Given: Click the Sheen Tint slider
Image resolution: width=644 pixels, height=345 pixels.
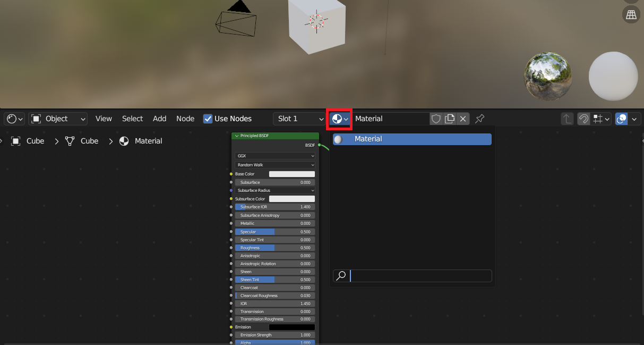Looking at the screenshot, I should [x=275, y=280].
